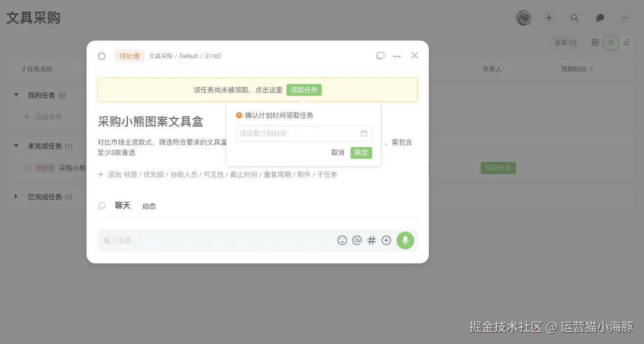Click the plus icon before 添加 标签
The height and width of the screenshot is (344, 644).
pyautogui.click(x=101, y=174)
